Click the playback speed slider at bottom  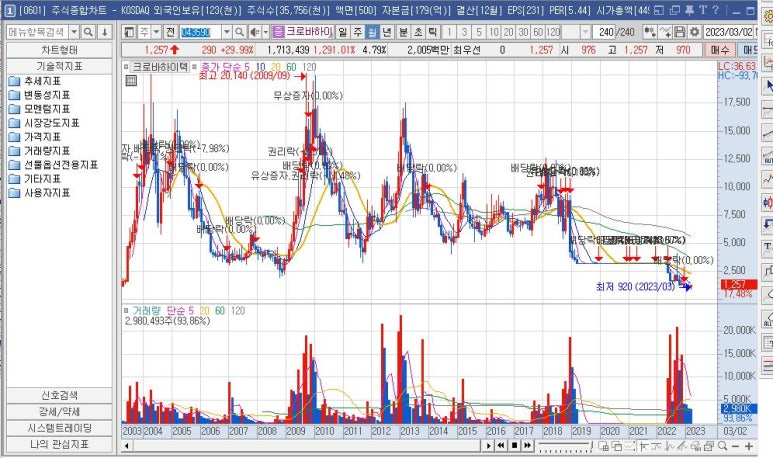tap(564, 446)
